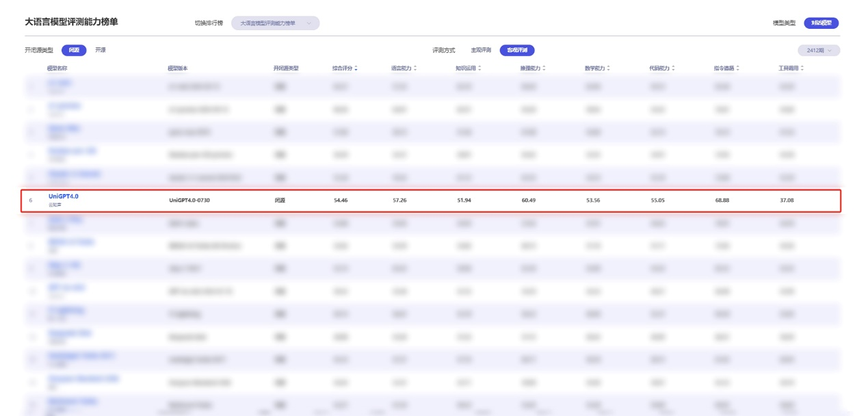Sort by 代码能力 column arrows

pos(673,68)
